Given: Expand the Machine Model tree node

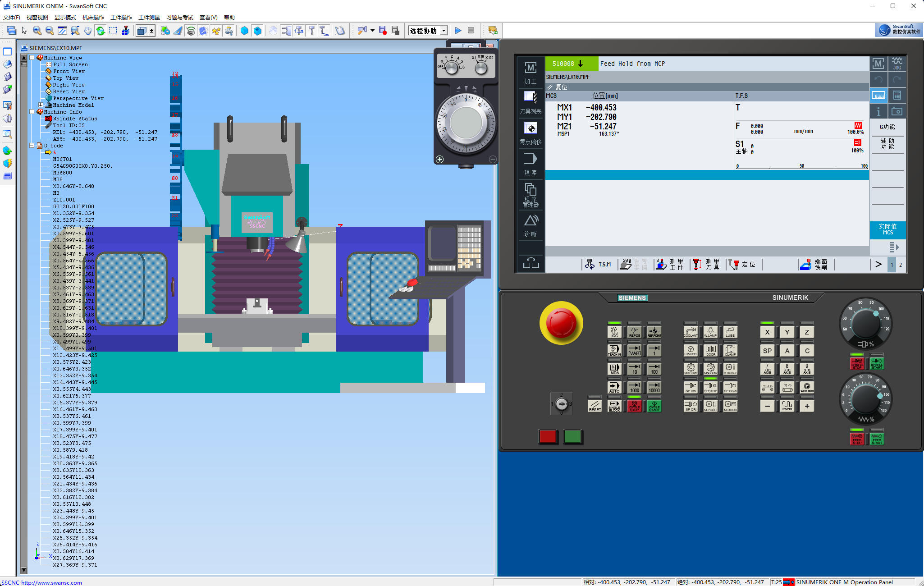Looking at the screenshot, I should click(41, 105).
